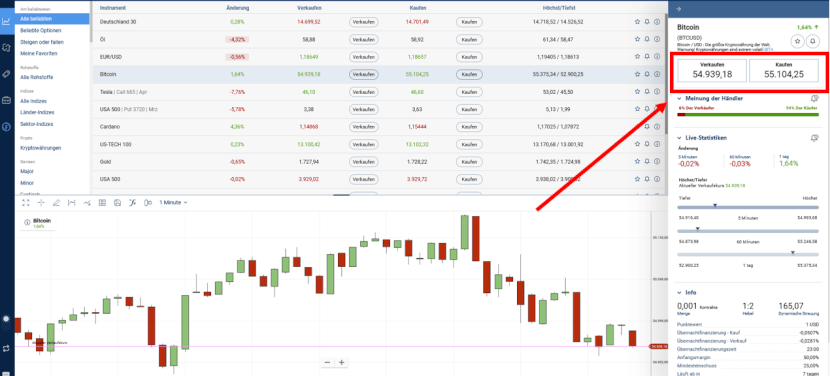Collapse the Meinung der Händler section
The height and width of the screenshot is (376, 830).
point(679,99)
